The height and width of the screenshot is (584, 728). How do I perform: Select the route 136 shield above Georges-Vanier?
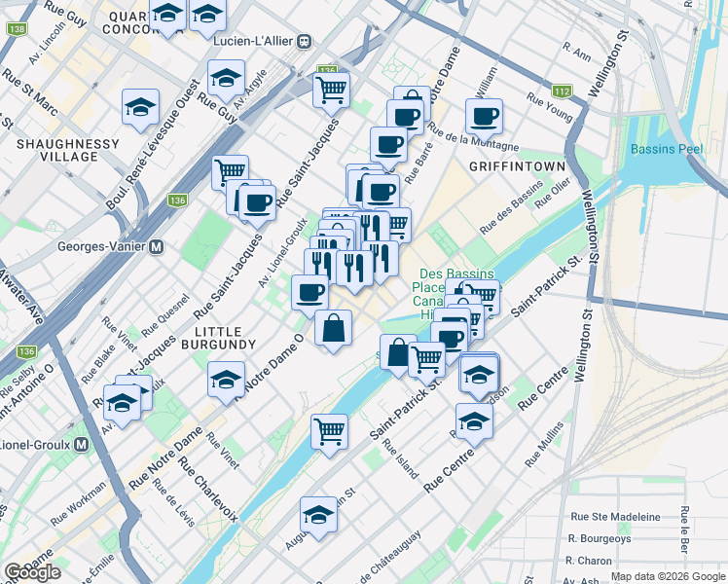tap(178, 201)
